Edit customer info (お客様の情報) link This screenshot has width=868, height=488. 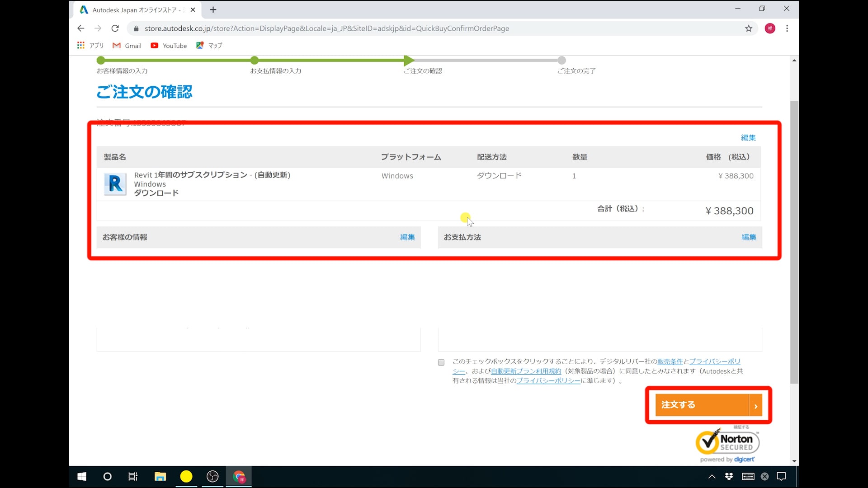[x=407, y=237]
